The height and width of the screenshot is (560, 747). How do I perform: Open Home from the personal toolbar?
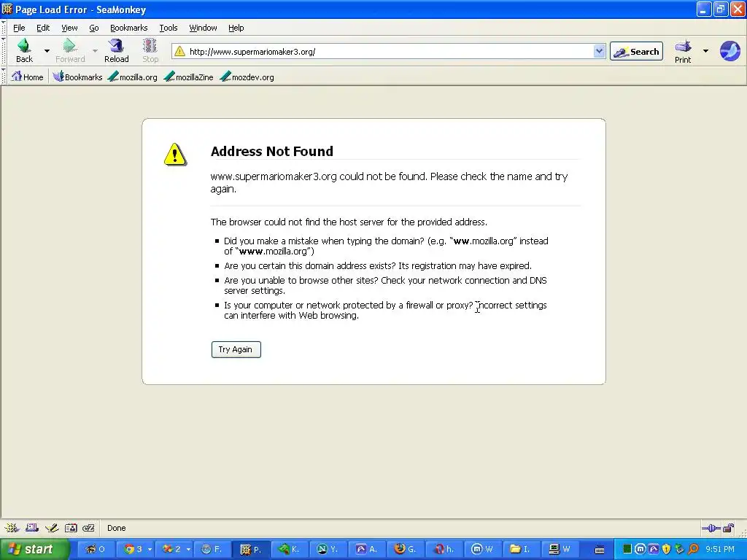27,77
